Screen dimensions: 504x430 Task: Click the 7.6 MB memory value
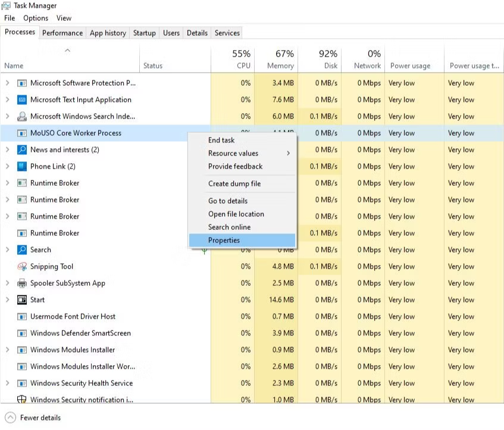point(283,99)
